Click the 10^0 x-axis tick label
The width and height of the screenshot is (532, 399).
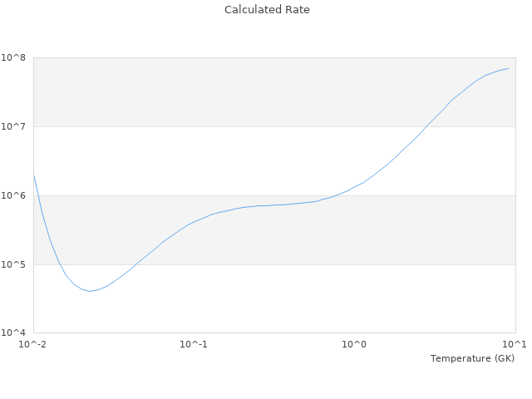[355, 344]
